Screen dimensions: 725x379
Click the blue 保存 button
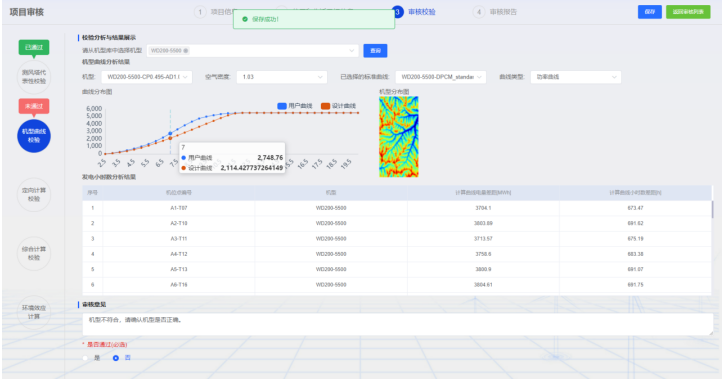(x=650, y=12)
